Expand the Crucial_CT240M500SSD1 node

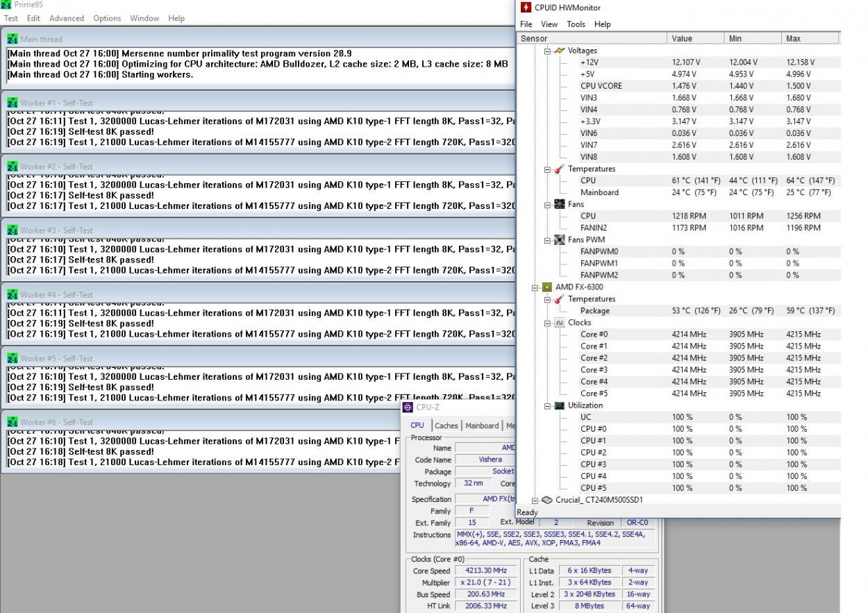[x=535, y=500]
